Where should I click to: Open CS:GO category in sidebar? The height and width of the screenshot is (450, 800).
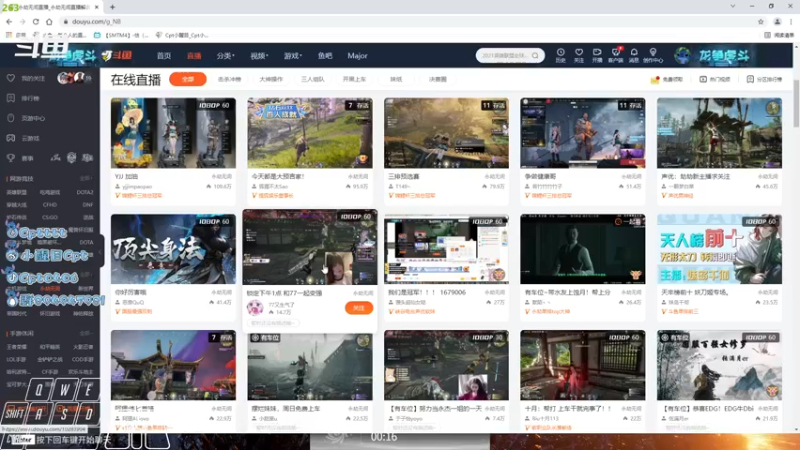(49, 217)
